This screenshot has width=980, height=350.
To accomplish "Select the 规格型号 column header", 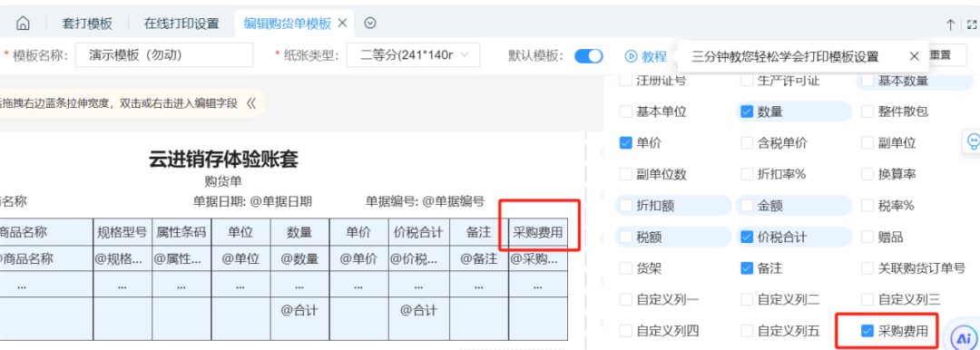I will pyautogui.click(x=122, y=232).
